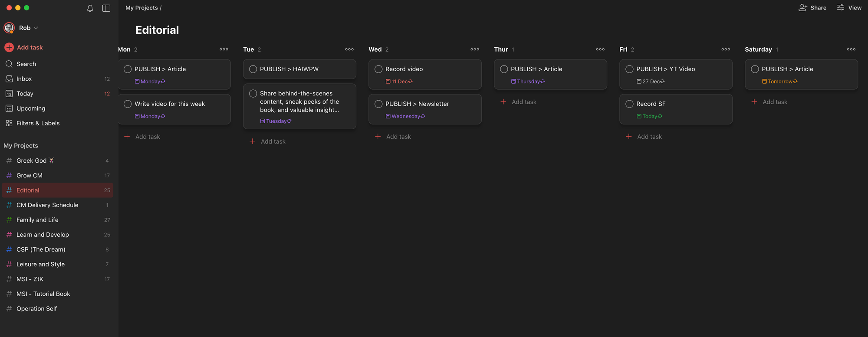This screenshot has height=337, width=868.
Task: Click the My Projects sidebar heading
Action: (21, 146)
